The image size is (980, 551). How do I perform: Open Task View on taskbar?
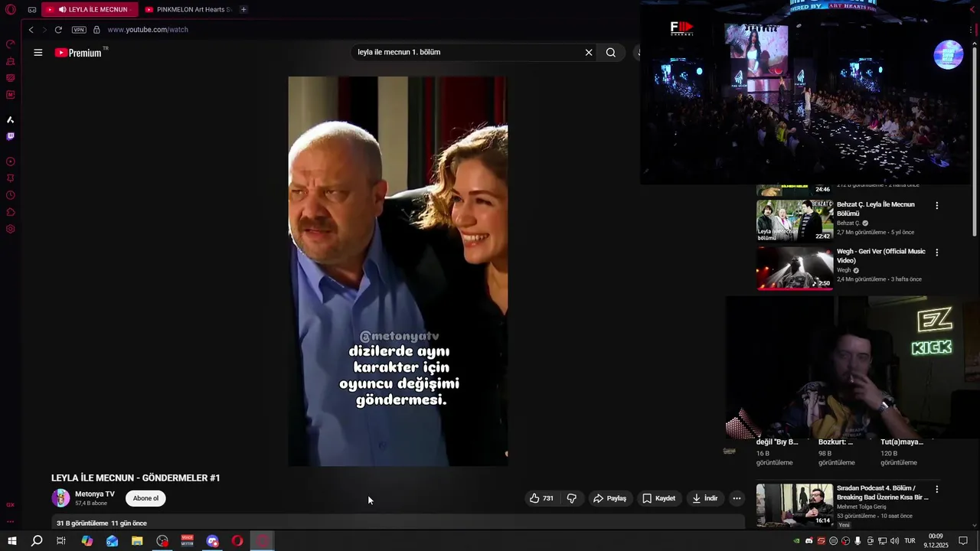(61, 541)
